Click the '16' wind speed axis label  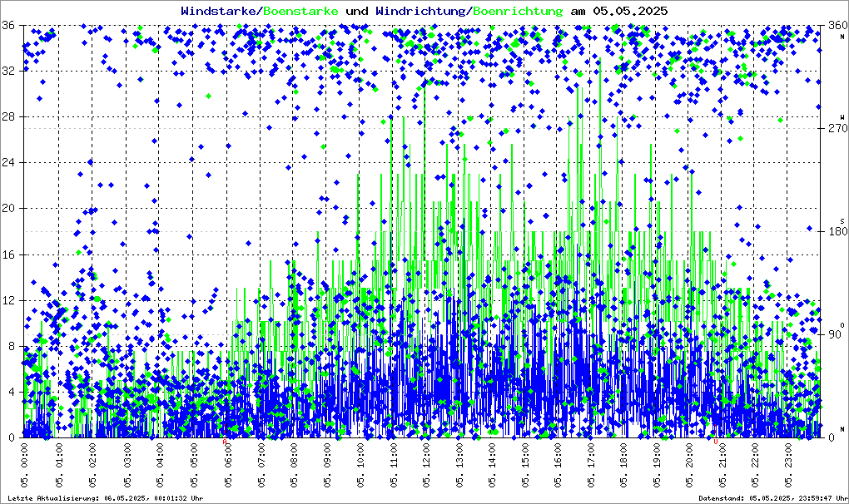pyautogui.click(x=8, y=254)
